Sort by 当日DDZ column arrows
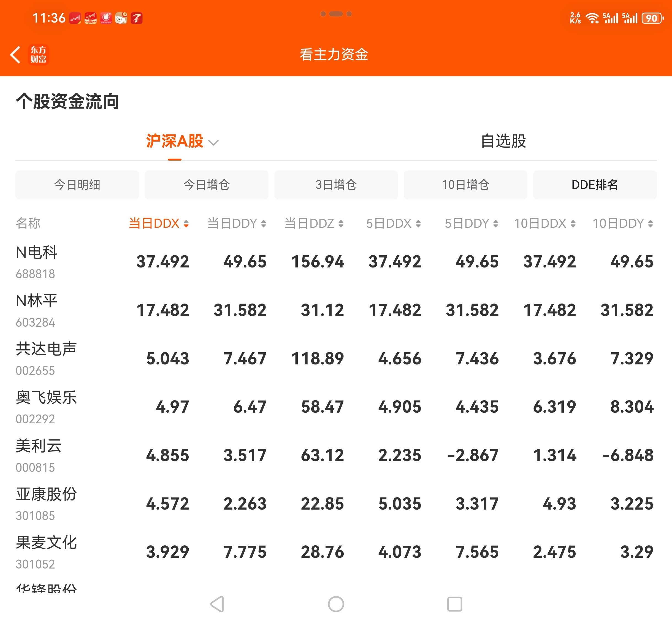672x617 pixels. [x=341, y=223]
